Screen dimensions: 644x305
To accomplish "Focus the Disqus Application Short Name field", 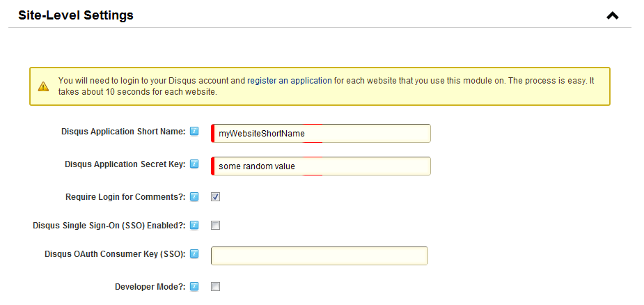I will (321, 133).
